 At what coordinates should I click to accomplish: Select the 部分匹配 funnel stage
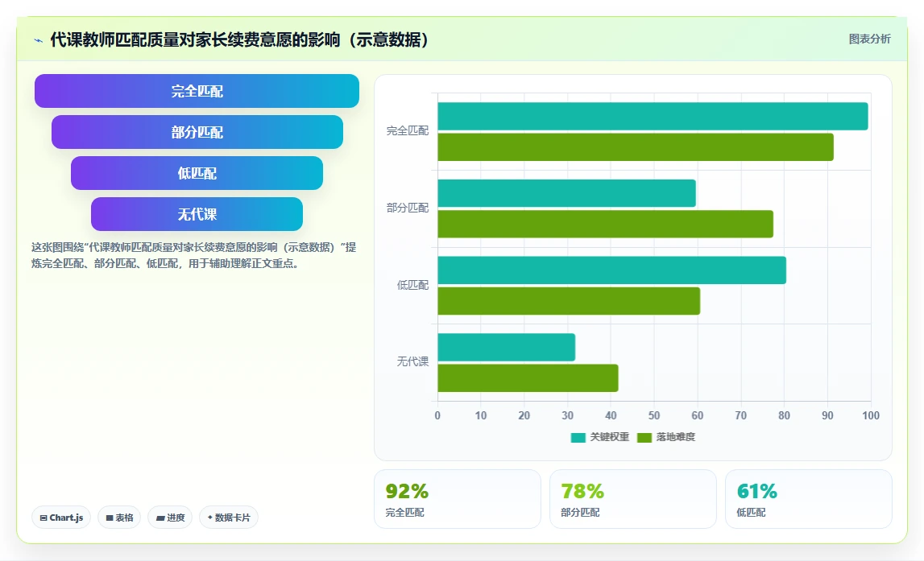coord(197,132)
